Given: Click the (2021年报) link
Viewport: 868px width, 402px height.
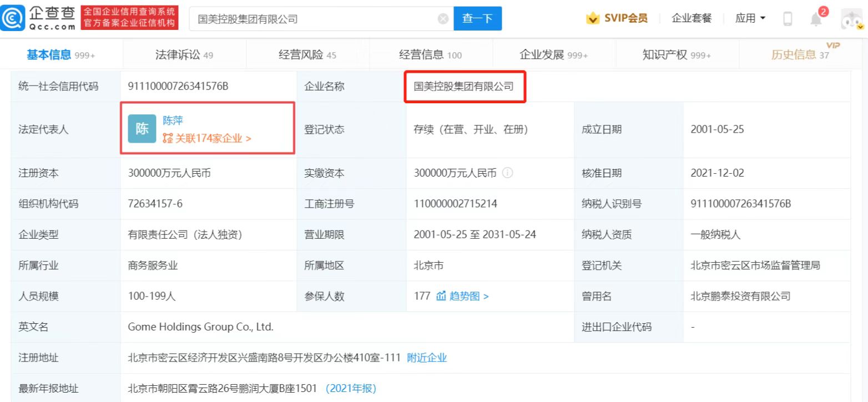Looking at the screenshot, I should [x=351, y=389].
